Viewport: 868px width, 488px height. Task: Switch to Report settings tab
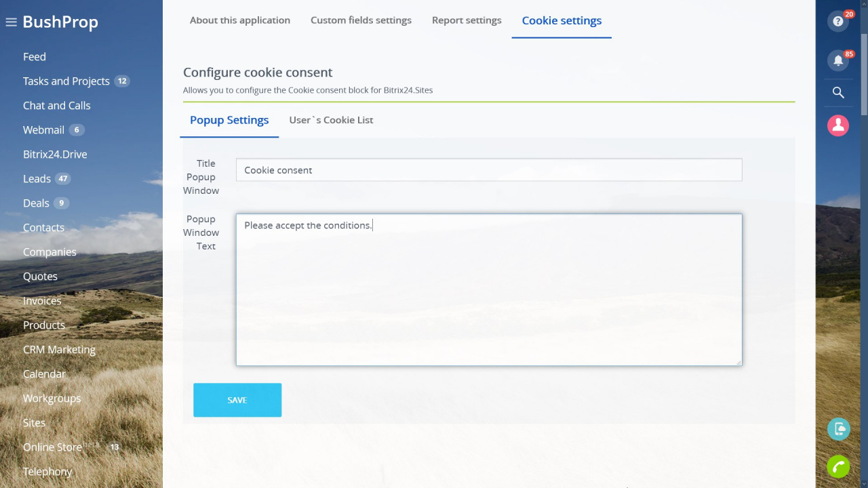[467, 20]
